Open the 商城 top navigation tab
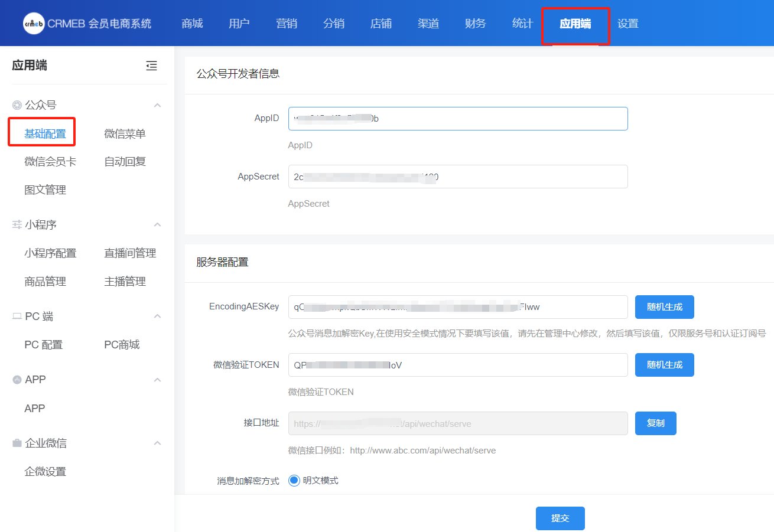This screenshot has width=774, height=532. click(192, 24)
